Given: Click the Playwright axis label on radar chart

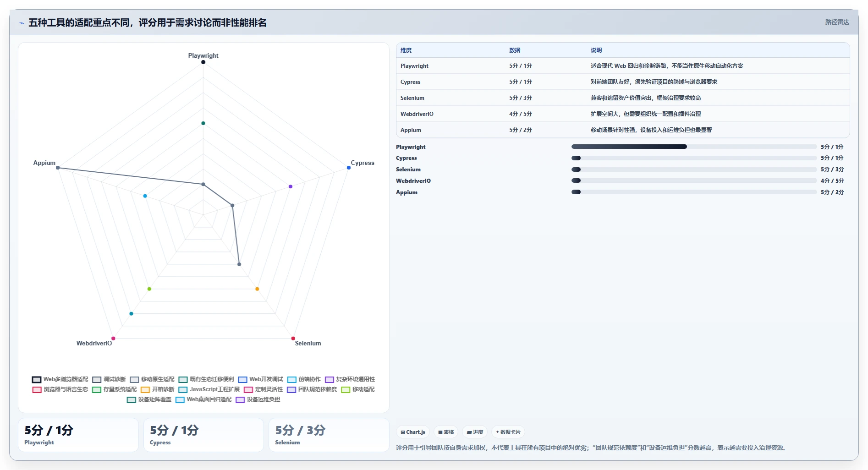Looking at the screenshot, I should 203,55.
